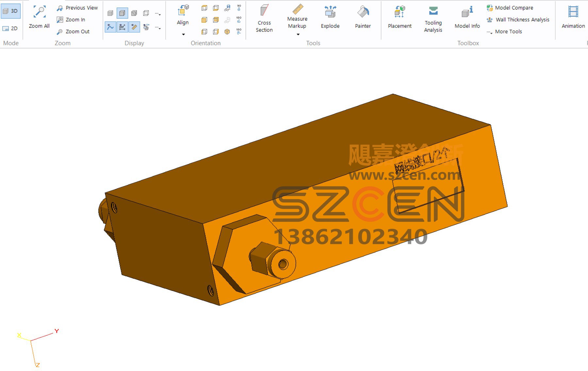The height and width of the screenshot is (371, 588).
Task: Open Model Compare
Action: [x=510, y=8]
